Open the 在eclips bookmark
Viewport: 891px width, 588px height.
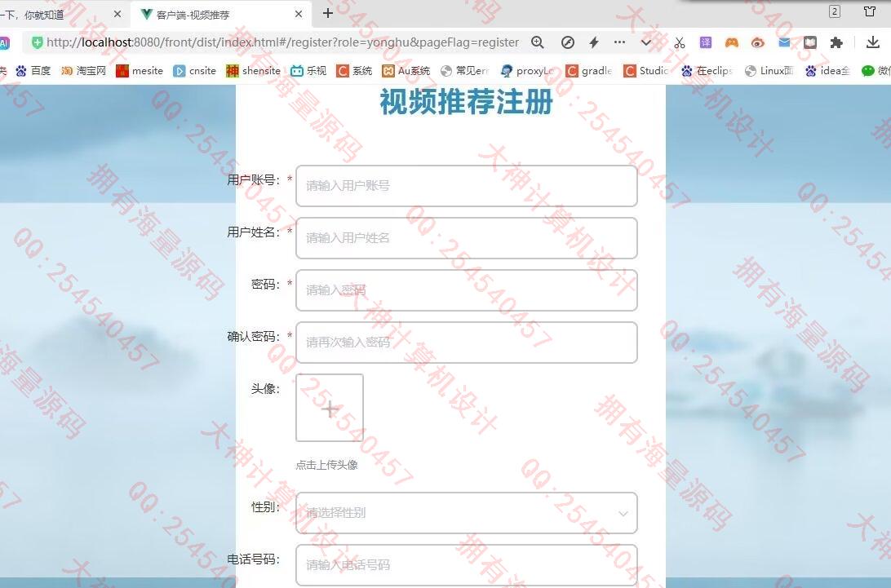[x=707, y=70]
